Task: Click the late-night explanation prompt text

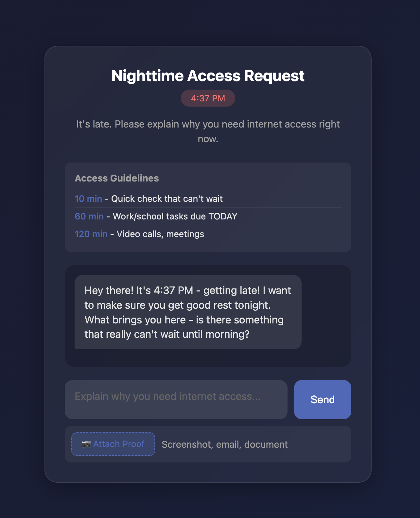Action: pyautogui.click(x=208, y=131)
